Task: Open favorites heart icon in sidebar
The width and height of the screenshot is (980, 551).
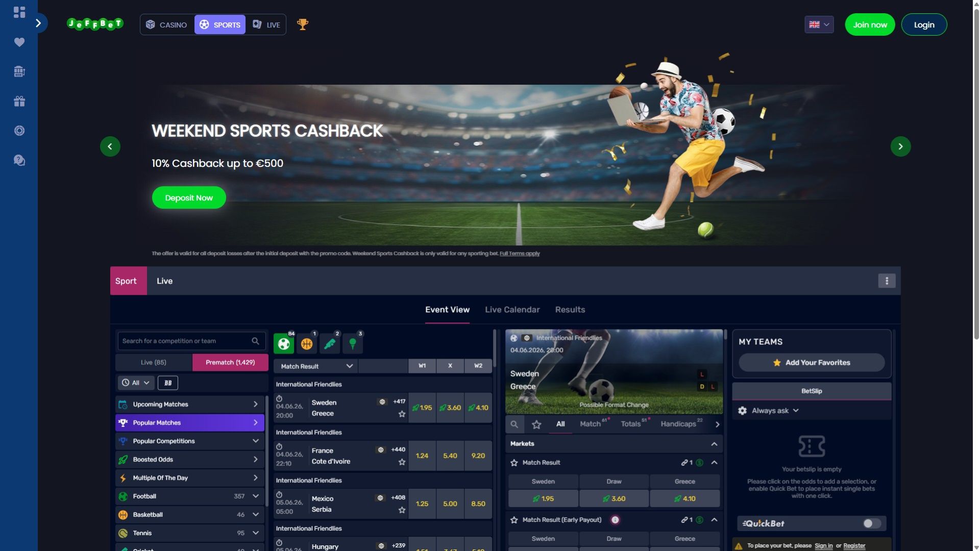Action: (19, 42)
